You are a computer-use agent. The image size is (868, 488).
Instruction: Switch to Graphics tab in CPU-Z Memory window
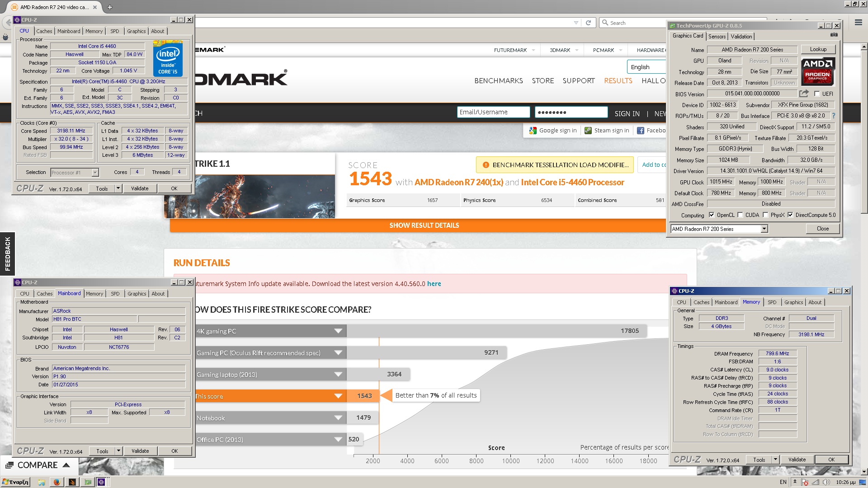tap(793, 302)
